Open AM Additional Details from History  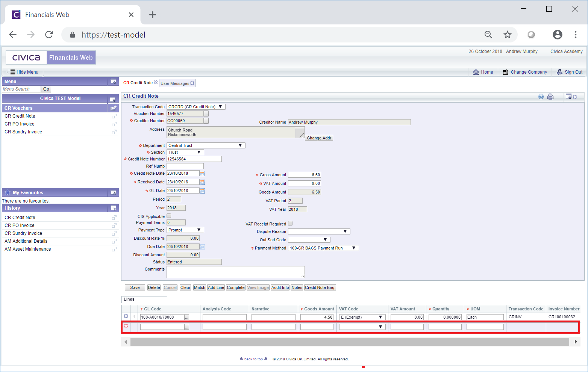tap(26, 241)
